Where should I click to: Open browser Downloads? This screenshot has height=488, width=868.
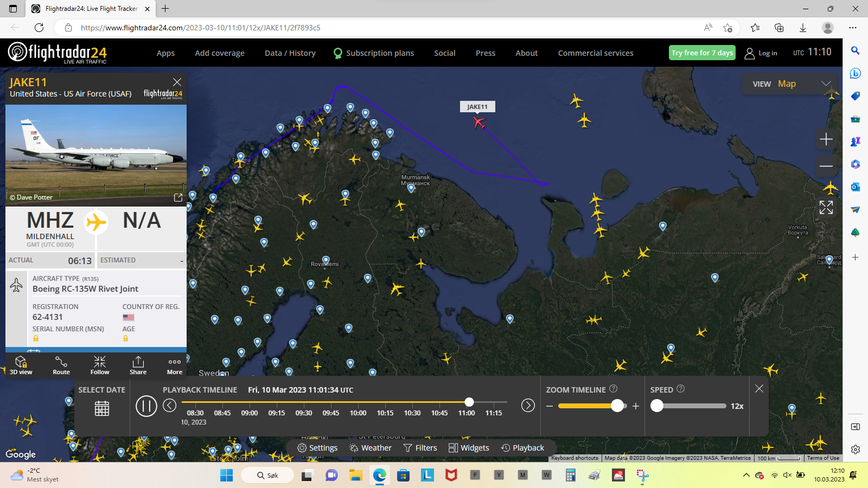tap(803, 28)
